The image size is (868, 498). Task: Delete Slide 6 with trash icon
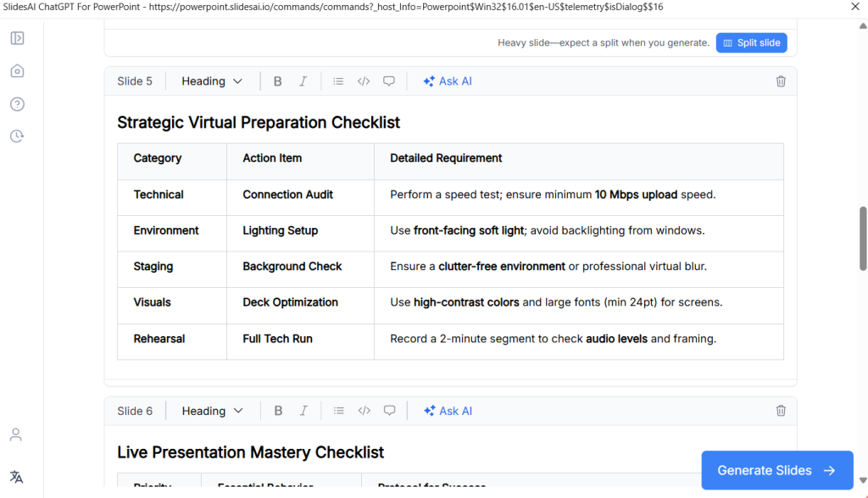pos(781,411)
